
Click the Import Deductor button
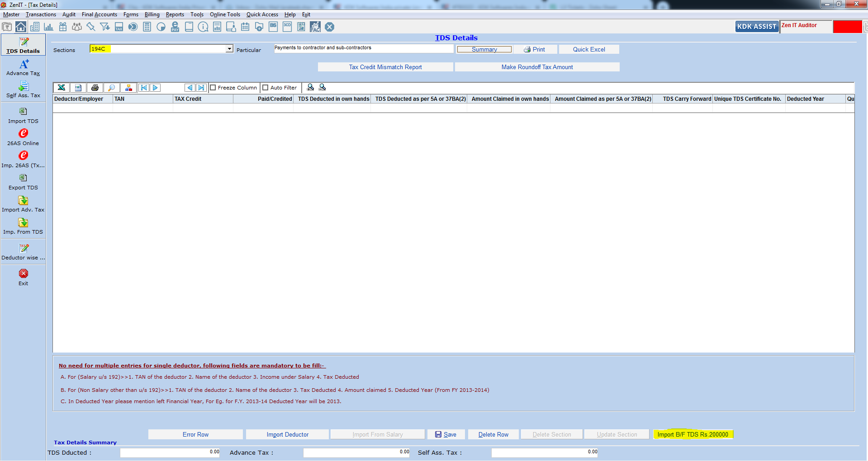[x=288, y=434]
